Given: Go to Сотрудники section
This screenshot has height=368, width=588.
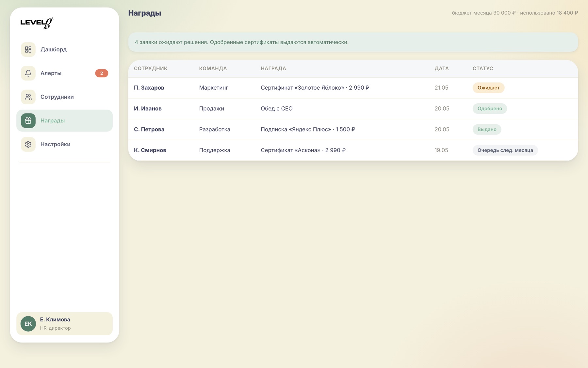Looking at the screenshot, I should coord(64,97).
